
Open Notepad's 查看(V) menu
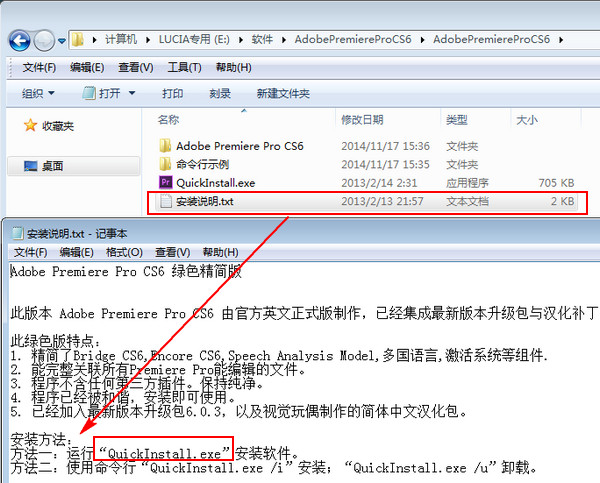click(173, 252)
